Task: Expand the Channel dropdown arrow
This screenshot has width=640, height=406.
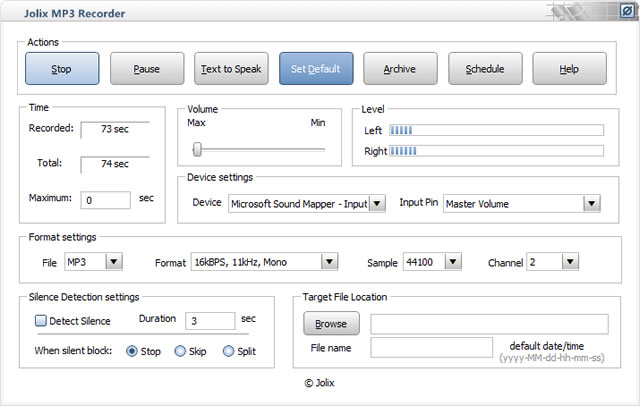Action: point(570,262)
